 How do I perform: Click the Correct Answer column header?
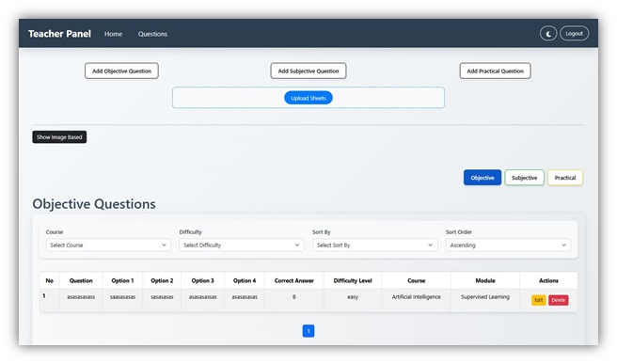(x=294, y=281)
